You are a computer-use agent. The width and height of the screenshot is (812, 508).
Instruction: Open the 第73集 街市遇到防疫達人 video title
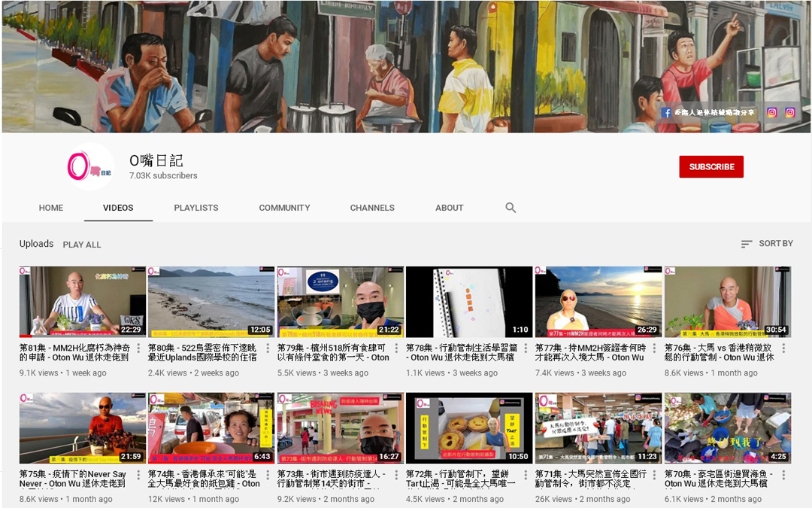pyautogui.click(x=332, y=479)
